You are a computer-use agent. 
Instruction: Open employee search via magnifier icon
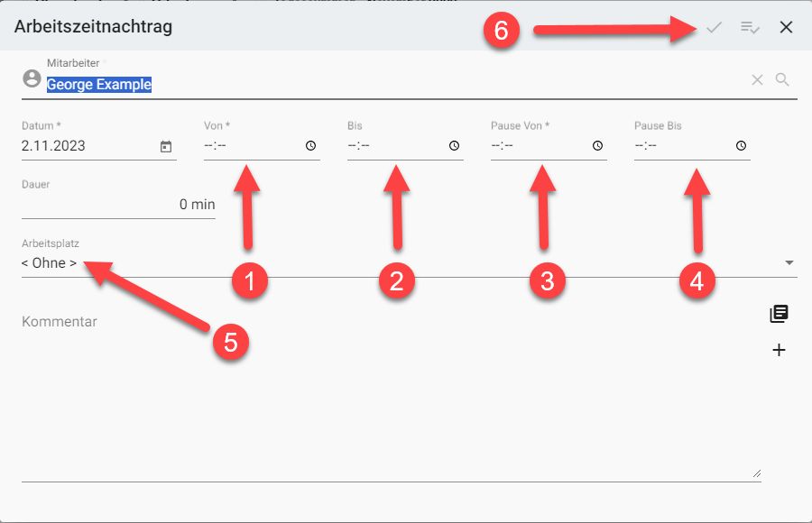[782, 80]
